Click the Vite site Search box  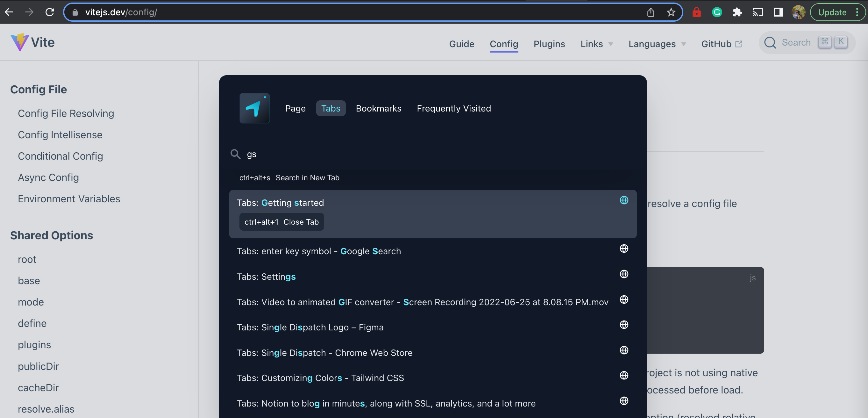(x=806, y=43)
